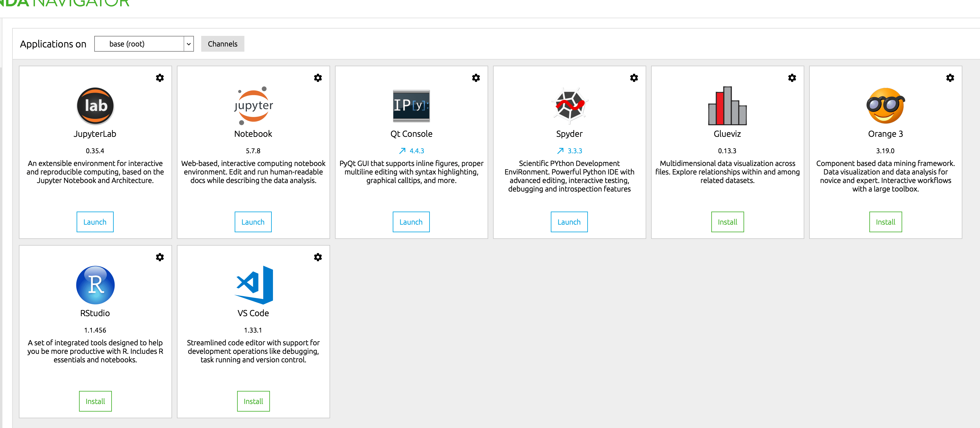The height and width of the screenshot is (428, 980).
Task: Click Qt Console version 4.4.3 link
Action: (x=417, y=151)
